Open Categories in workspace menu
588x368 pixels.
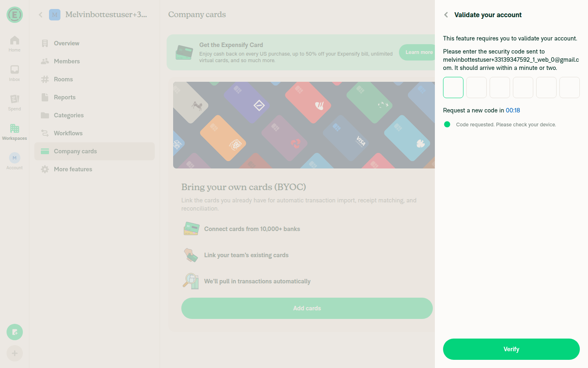(94, 115)
